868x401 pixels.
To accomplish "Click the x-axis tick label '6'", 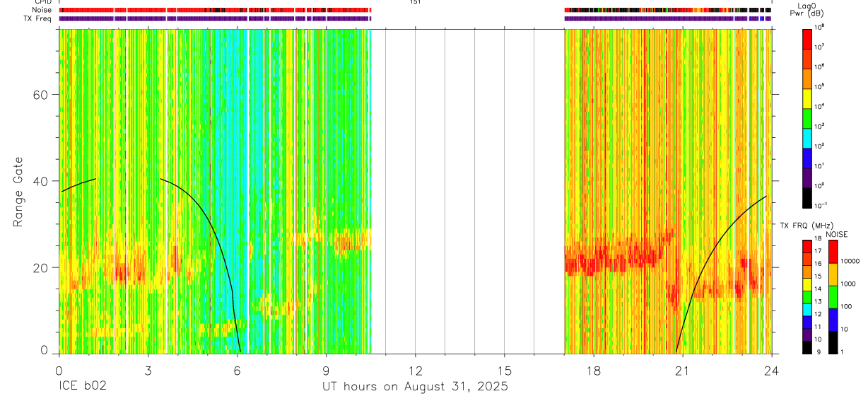I will point(237,370).
